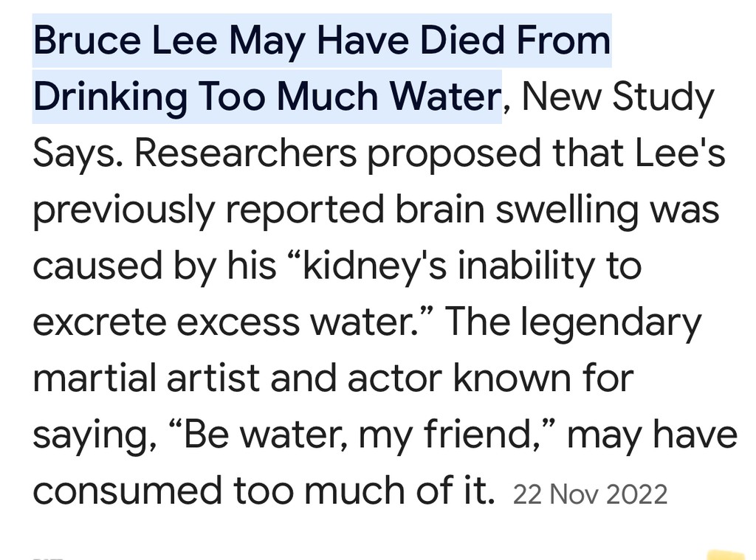Click the words 'may have' after the quote
The image size is (756, 560).
pos(651,435)
